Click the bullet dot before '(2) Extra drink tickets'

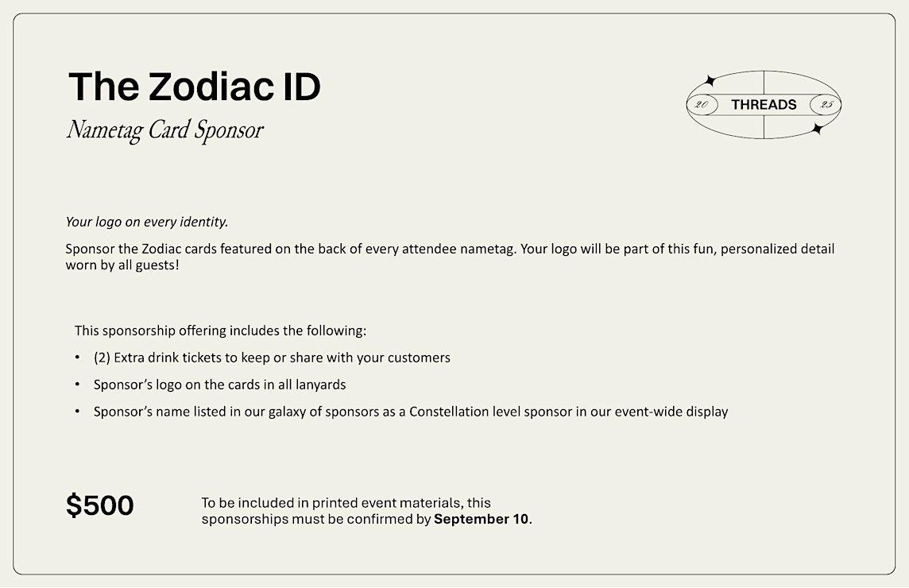point(77,357)
